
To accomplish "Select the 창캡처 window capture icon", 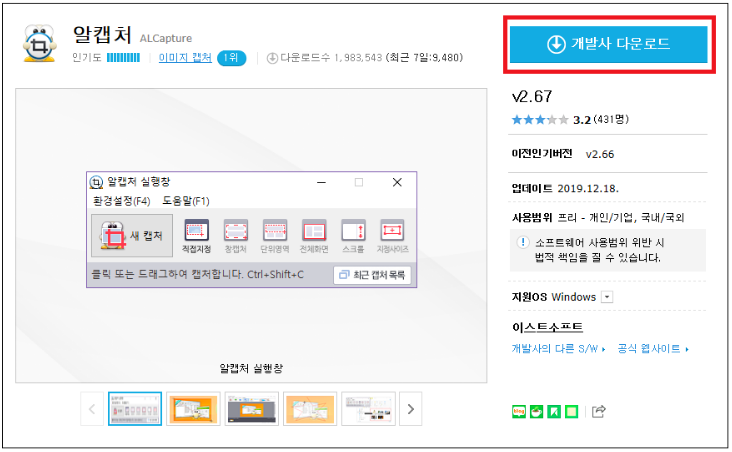I will pyautogui.click(x=235, y=236).
